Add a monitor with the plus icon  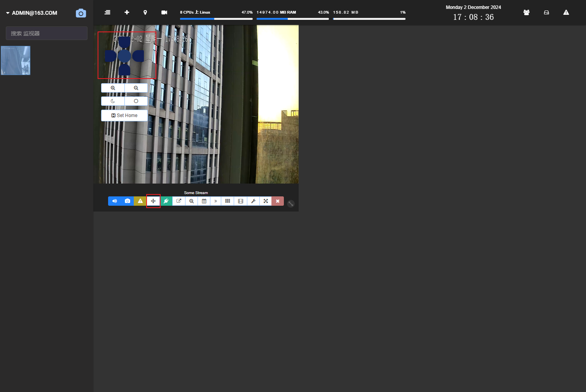(x=127, y=12)
